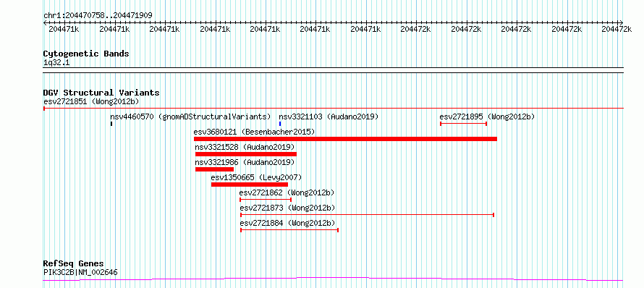Image resolution: width=644 pixels, height=288 pixels.
Task: Select the esv1350665 Levy2007 red bar
Action: [250, 185]
